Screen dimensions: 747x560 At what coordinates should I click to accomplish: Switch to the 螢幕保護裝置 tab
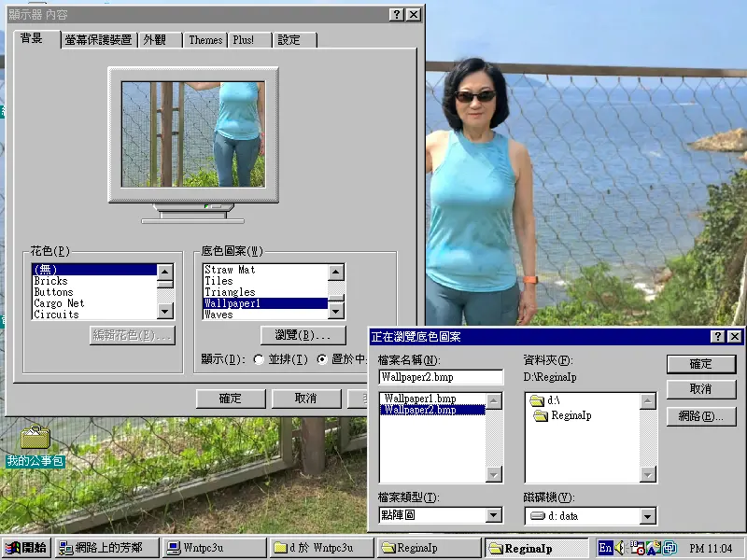click(x=99, y=40)
